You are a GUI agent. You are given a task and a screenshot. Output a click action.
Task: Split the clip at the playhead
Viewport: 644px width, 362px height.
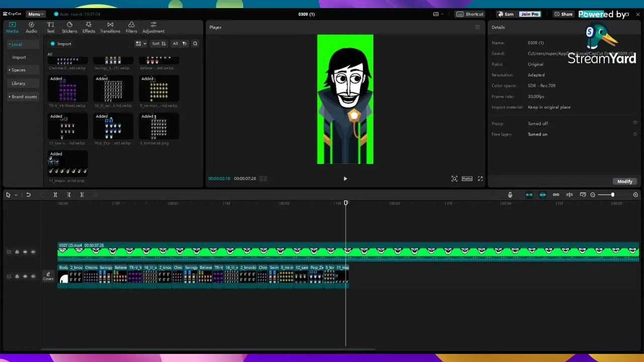[55, 195]
